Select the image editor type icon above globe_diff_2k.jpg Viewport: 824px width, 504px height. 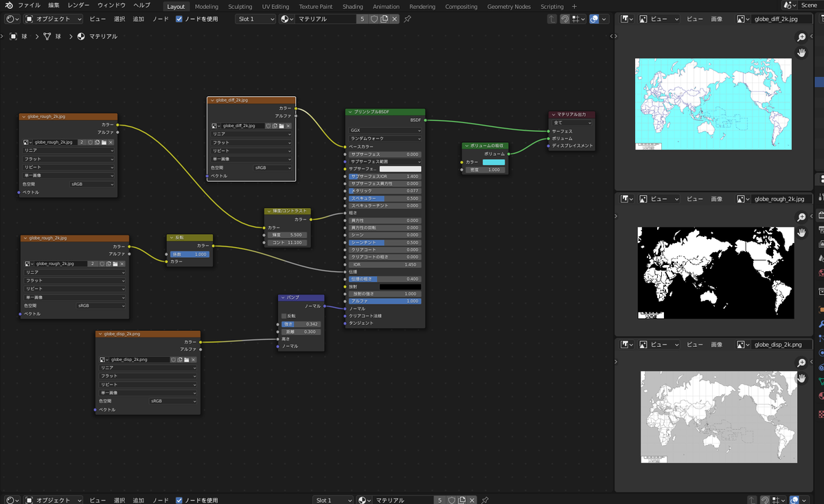pos(626,19)
